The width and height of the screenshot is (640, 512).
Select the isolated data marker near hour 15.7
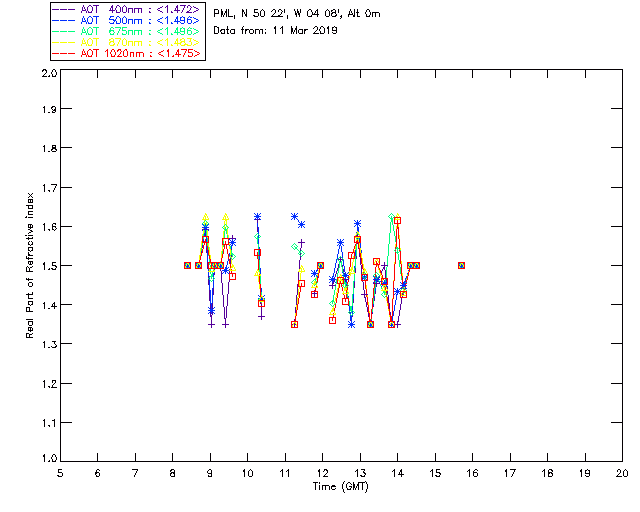coord(462,266)
